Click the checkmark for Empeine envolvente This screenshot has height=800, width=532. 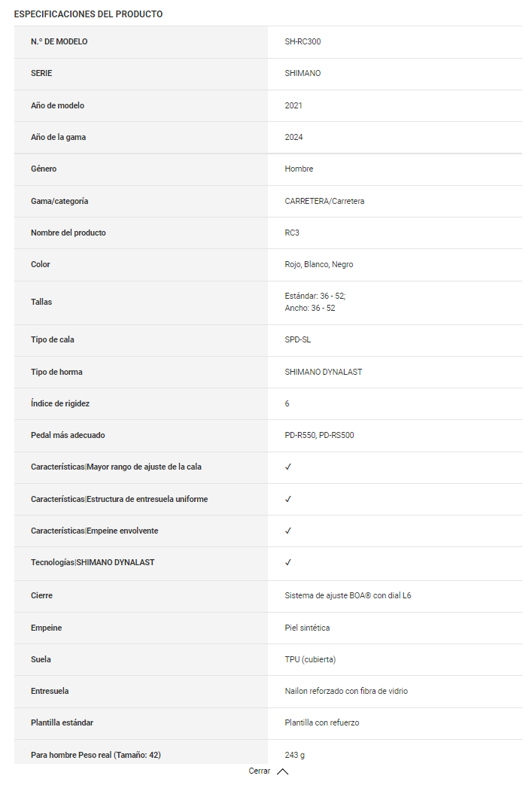[288, 531]
